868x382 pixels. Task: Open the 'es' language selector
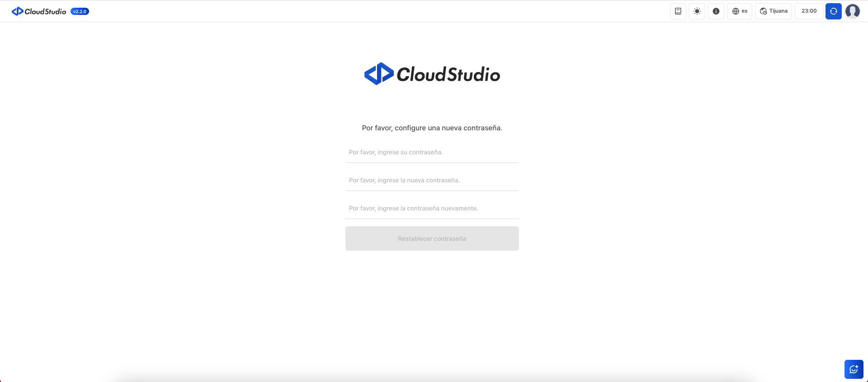tap(739, 11)
